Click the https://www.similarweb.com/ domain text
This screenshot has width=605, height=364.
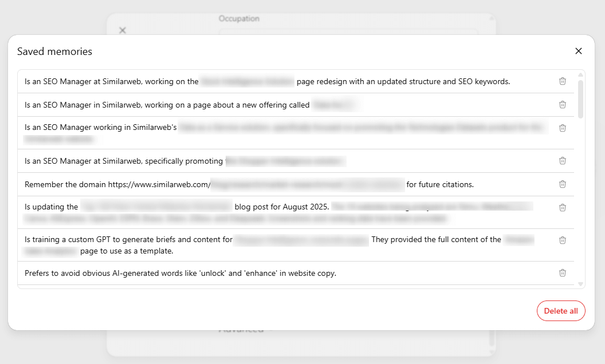click(x=159, y=185)
